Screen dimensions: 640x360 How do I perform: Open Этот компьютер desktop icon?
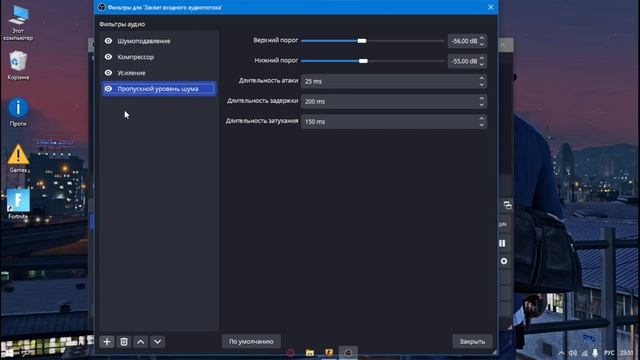pos(18,23)
